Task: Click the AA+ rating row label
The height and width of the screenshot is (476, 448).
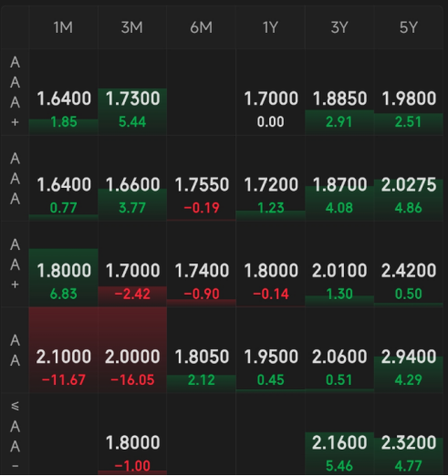Action: point(15,264)
